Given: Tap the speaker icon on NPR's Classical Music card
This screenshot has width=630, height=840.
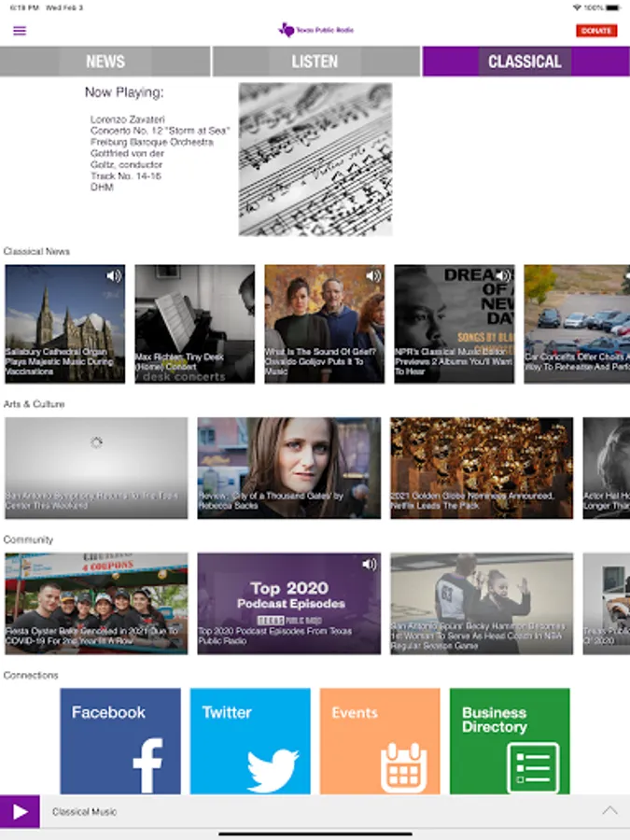Looking at the screenshot, I should tap(502, 276).
